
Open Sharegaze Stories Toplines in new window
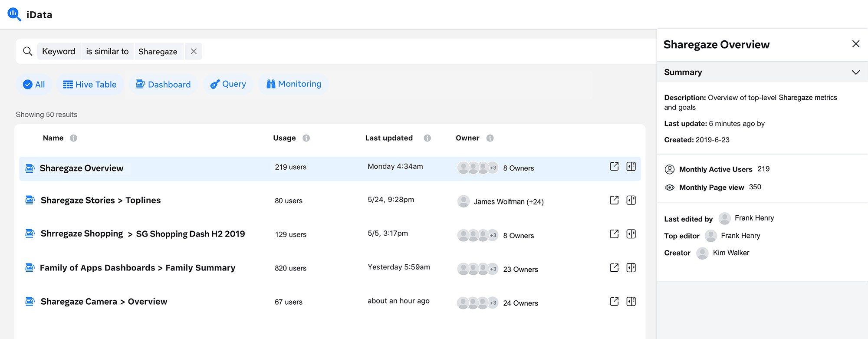point(614,200)
